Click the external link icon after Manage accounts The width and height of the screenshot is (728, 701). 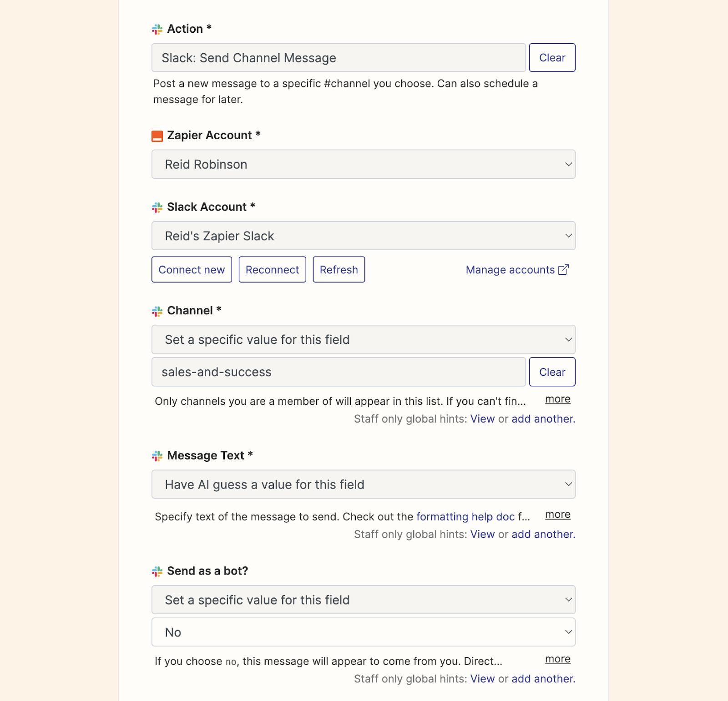(563, 269)
